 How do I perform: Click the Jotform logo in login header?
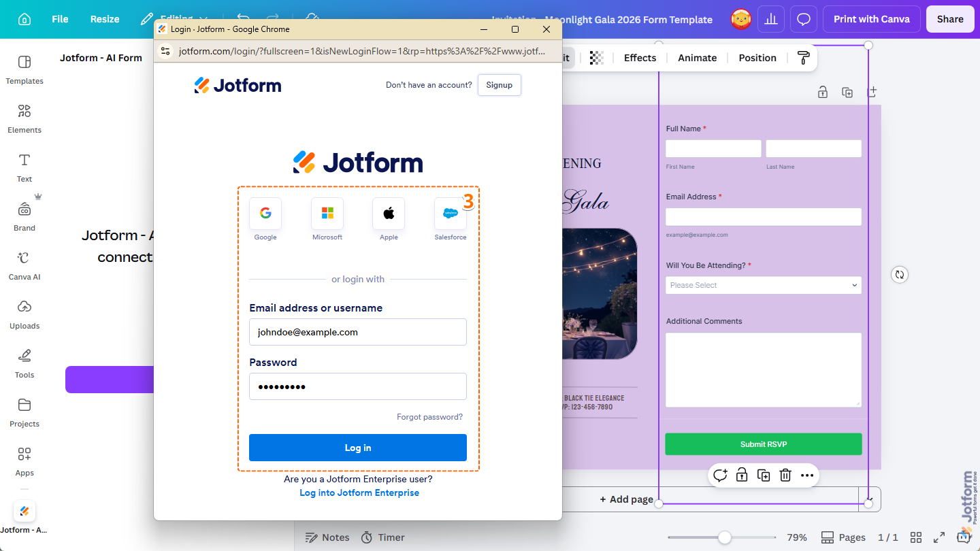(238, 85)
